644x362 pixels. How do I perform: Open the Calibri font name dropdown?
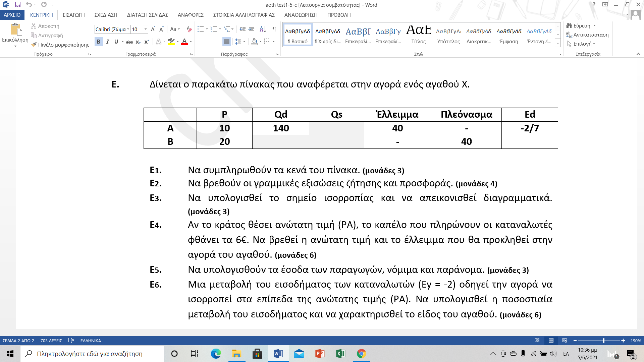[128, 29]
